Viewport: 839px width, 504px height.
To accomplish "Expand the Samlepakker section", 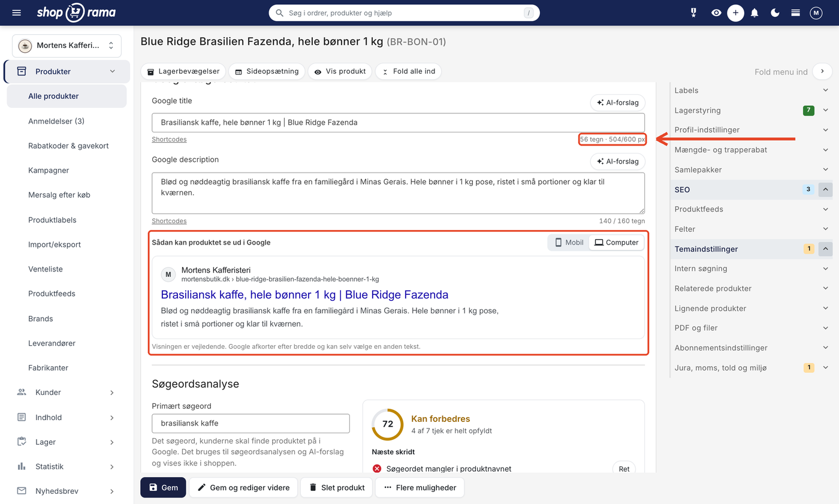I will (x=752, y=170).
